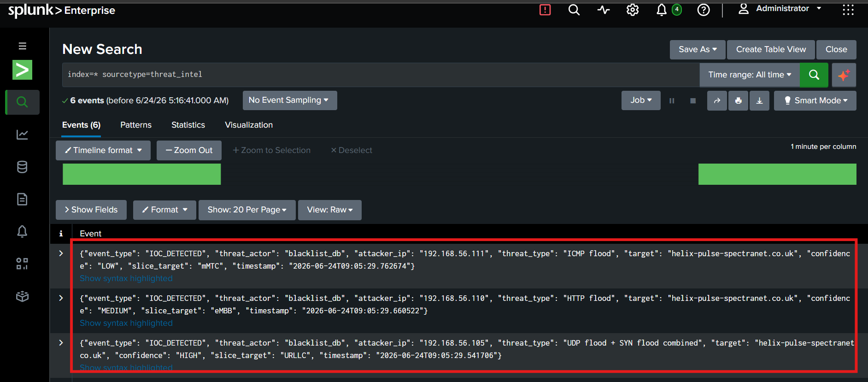
Task: Click the green Splunk search app icon
Action: [22, 70]
